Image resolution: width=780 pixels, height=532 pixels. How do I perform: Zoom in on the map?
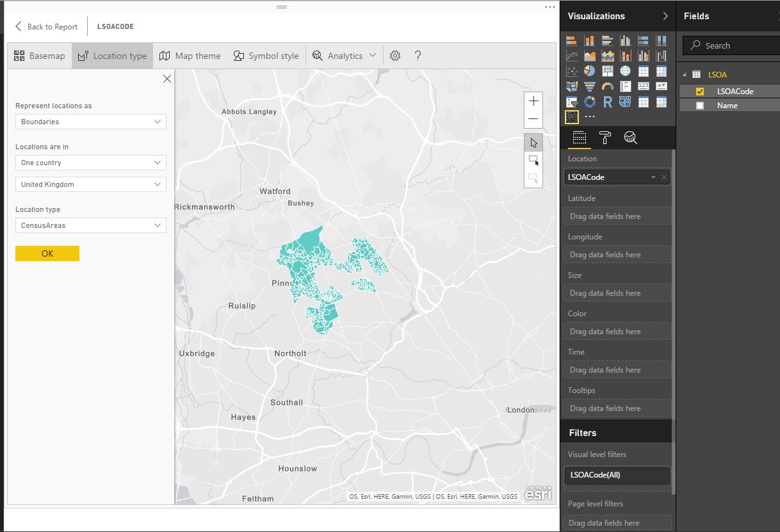[533, 101]
